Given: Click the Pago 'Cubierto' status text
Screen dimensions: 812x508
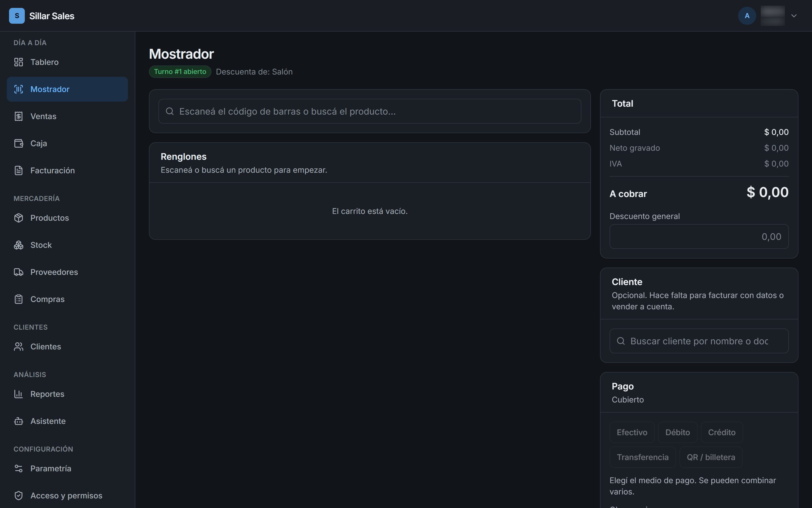Looking at the screenshot, I should coord(627,400).
